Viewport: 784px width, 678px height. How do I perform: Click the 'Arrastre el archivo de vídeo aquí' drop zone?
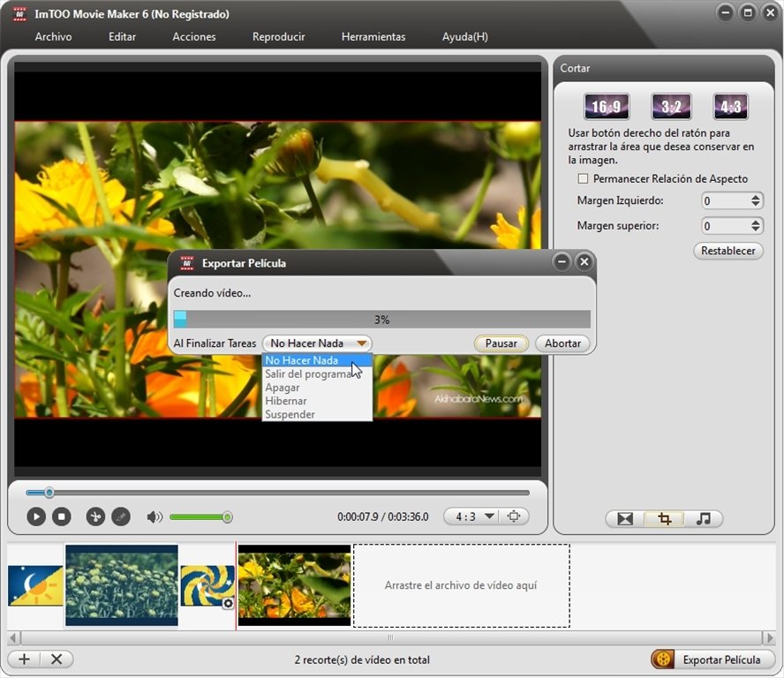(x=462, y=585)
